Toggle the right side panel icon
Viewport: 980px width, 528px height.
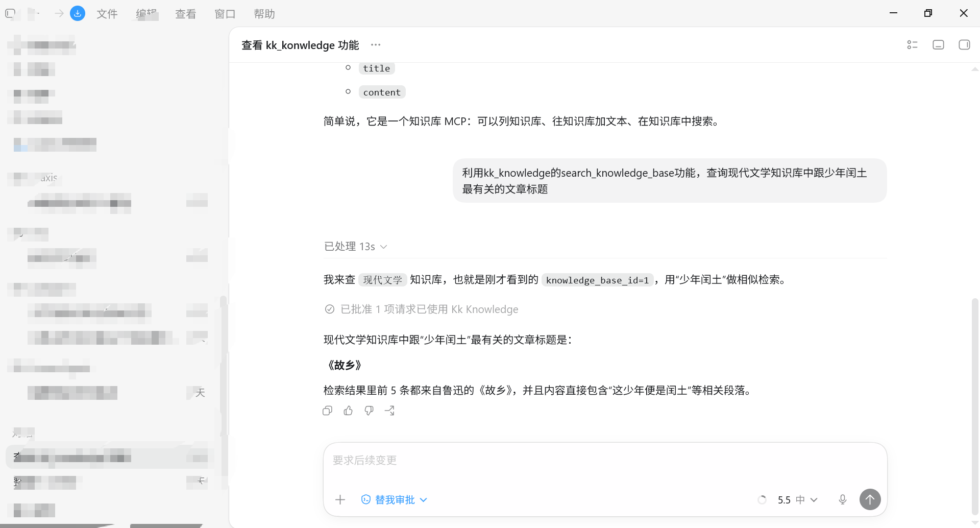click(964, 45)
